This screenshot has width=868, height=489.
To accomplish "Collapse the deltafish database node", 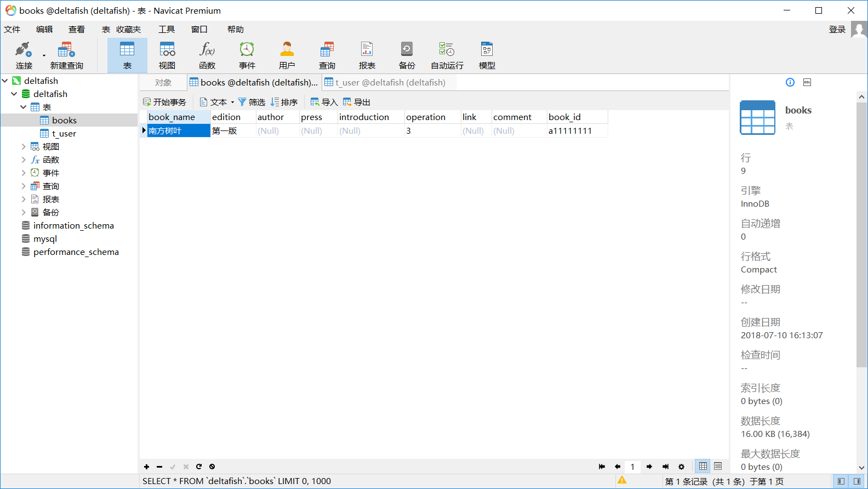I will pos(14,94).
